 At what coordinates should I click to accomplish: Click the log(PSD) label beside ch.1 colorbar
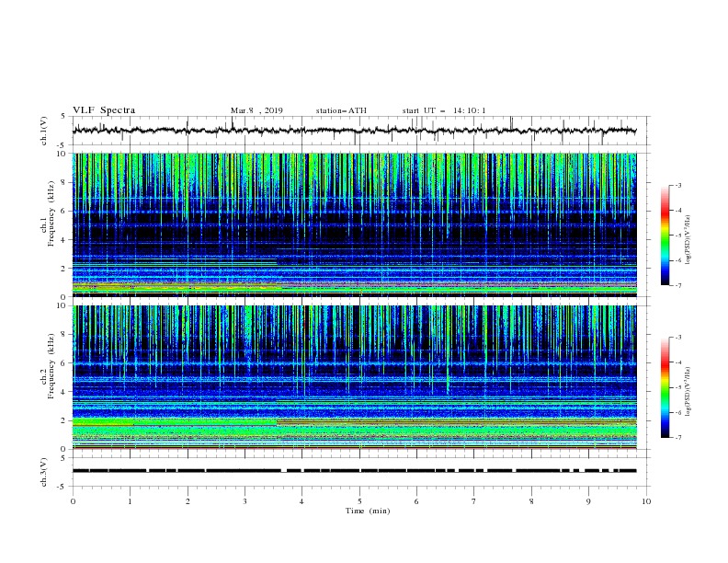(x=688, y=240)
